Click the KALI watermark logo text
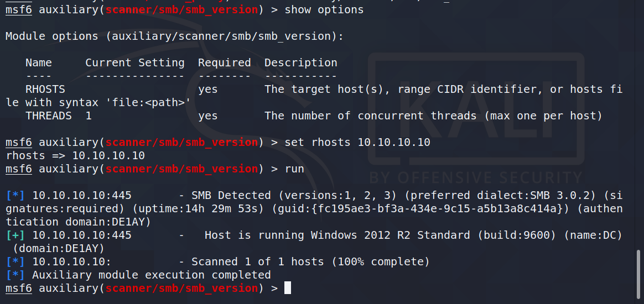The width and height of the screenshot is (644, 304). 476,112
